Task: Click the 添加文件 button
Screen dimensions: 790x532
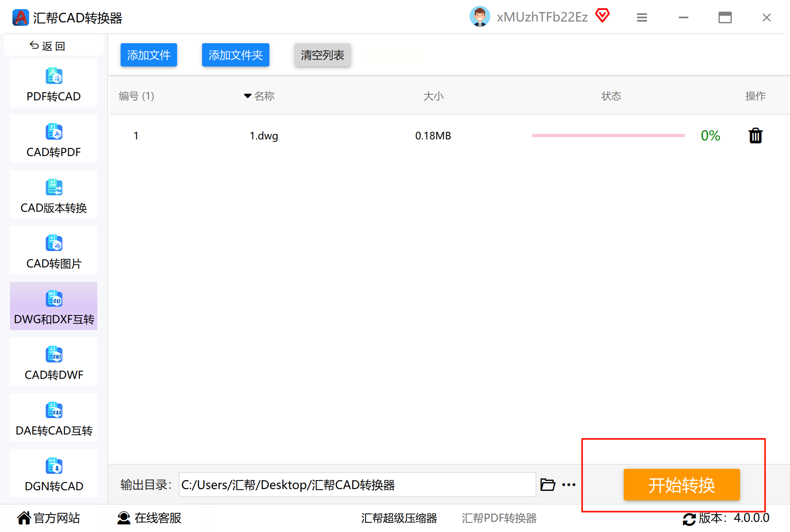Action: [x=149, y=55]
